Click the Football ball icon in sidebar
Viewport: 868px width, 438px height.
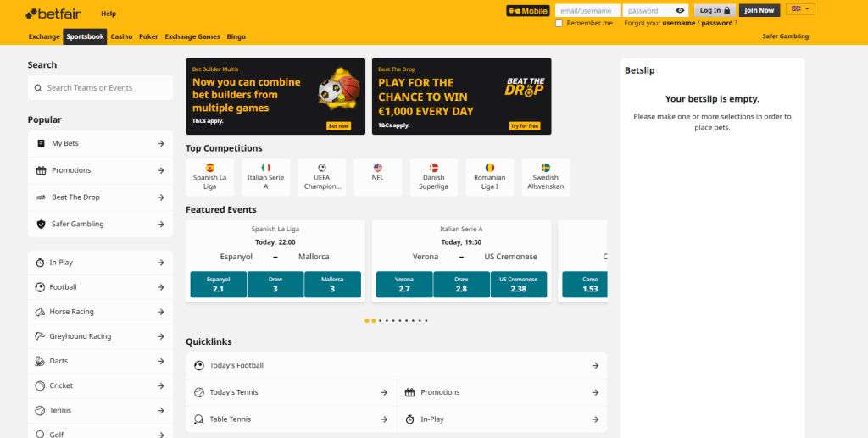(40, 287)
